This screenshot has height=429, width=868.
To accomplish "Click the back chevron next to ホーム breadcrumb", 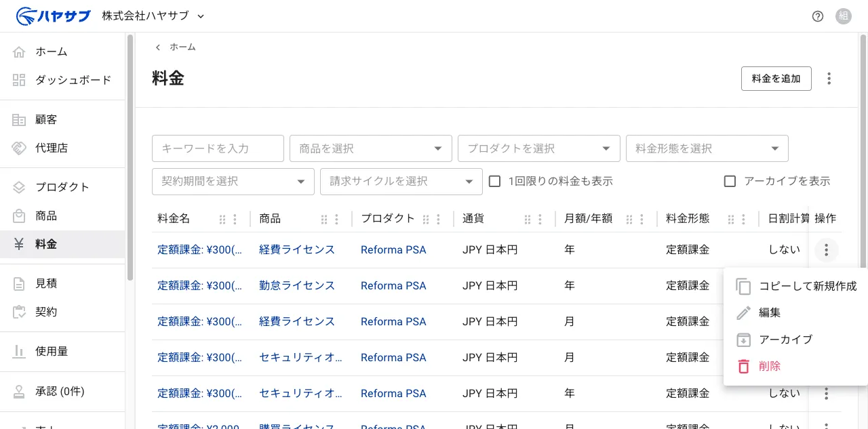I will (x=158, y=47).
